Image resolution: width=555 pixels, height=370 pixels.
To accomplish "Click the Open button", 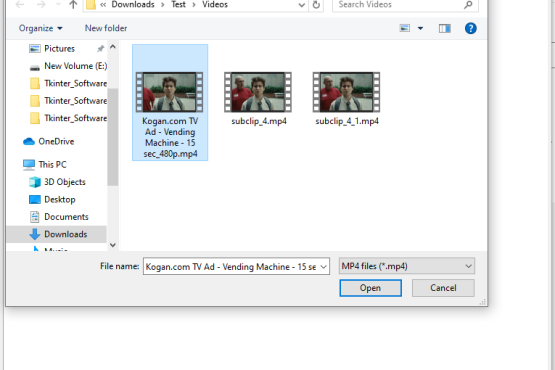I will click(370, 288).
